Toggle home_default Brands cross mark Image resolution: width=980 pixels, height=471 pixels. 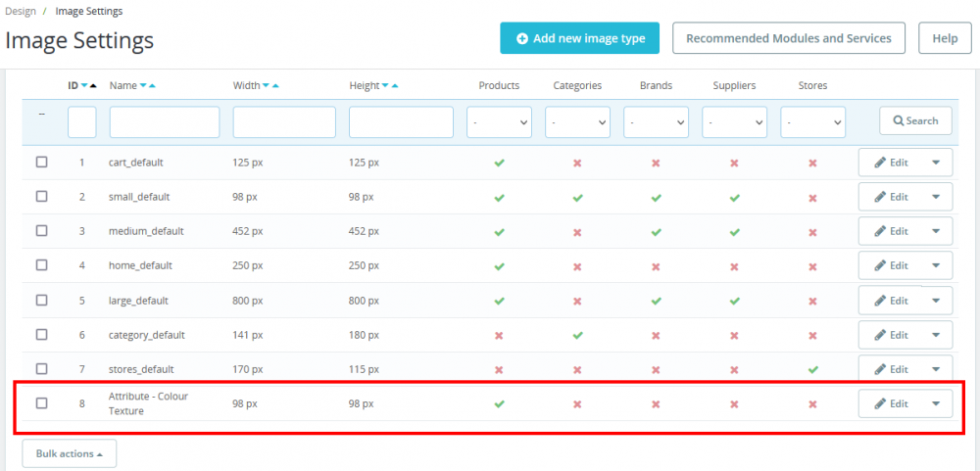coord(656,266)
